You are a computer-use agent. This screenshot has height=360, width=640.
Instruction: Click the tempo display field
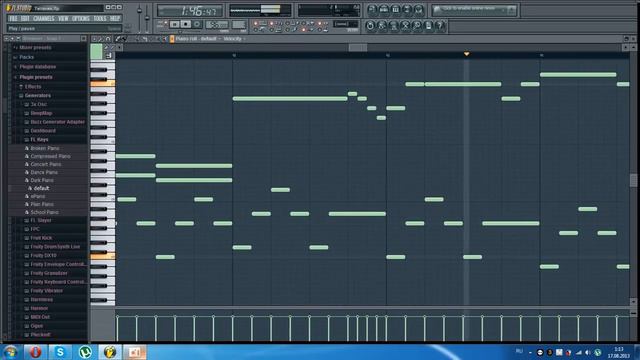[217, 25]
